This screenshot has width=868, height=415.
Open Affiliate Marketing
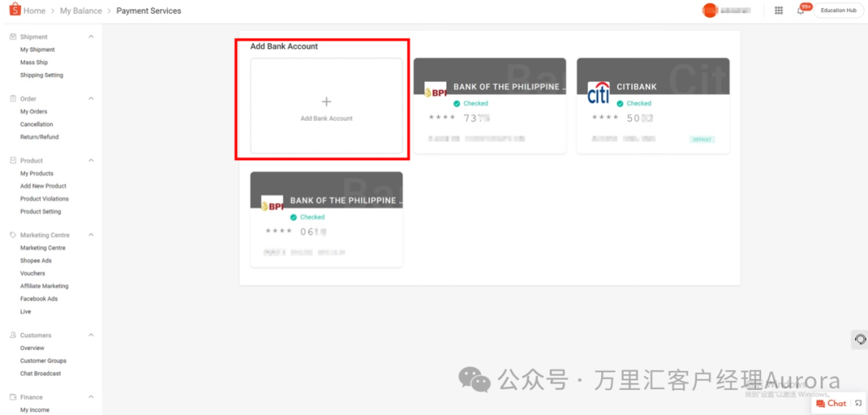(x=44, y=286)
